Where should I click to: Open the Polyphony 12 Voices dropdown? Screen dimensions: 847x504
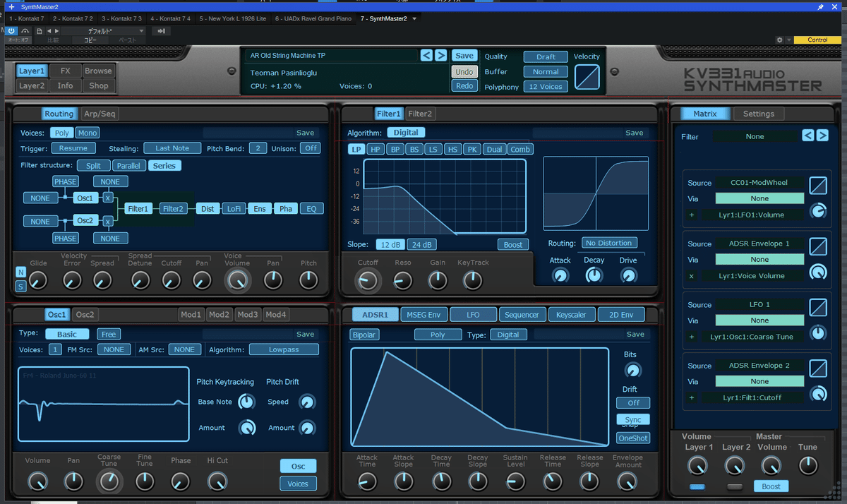coord(546,87)
